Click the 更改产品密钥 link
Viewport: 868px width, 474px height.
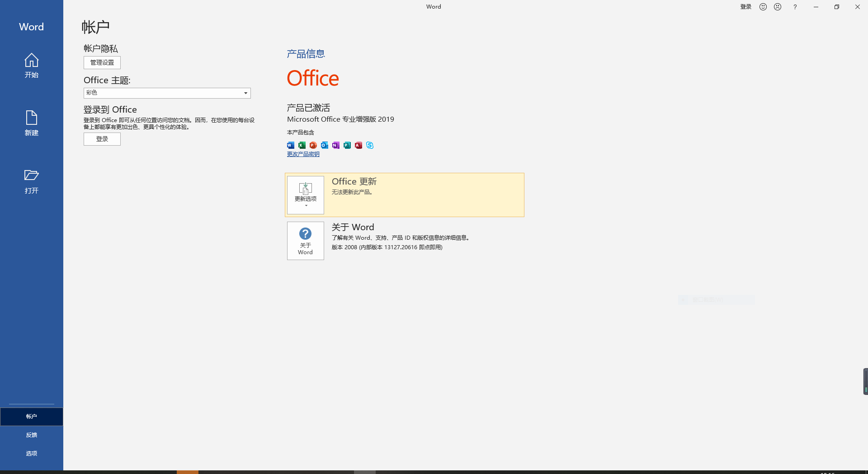click(303, 154)
